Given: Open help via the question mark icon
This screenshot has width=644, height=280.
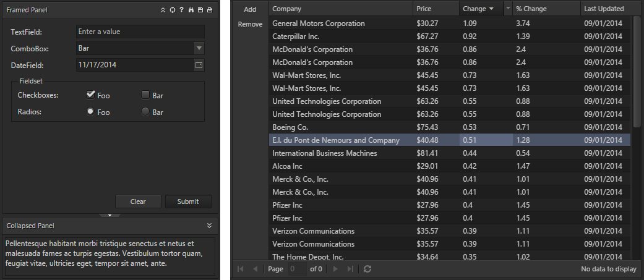Looking at the screenshot, I should pos(181,10).
